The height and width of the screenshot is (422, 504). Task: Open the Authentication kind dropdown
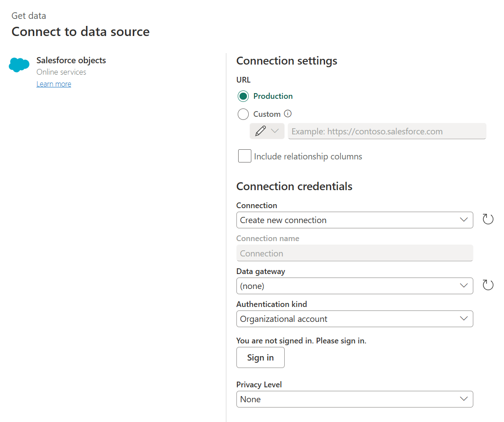(x=354, y=318)
